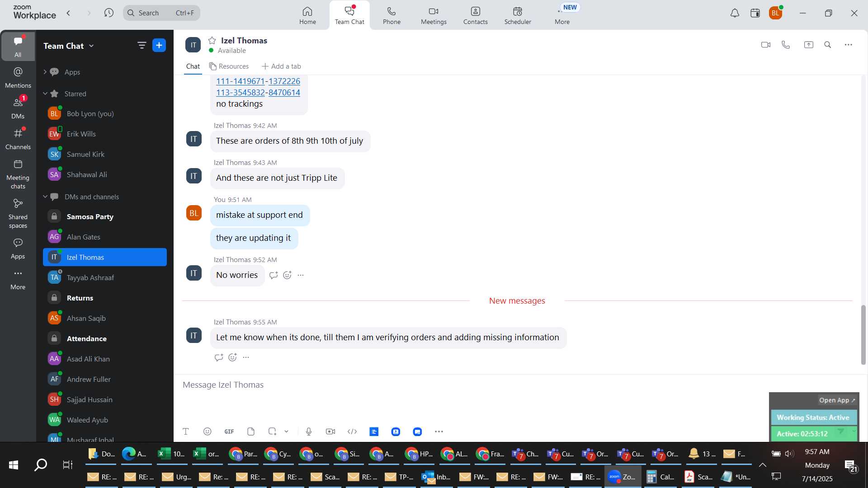
Task: Open more composer options ellipsis
Action: click(x=439, y=432)
